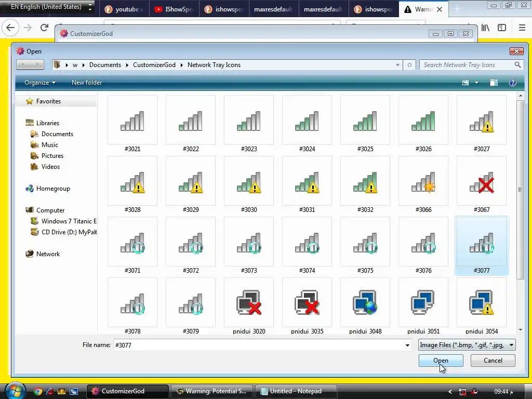Select the #3071 connecting icon file
The image size is (532, 399).
click(132, 245)
